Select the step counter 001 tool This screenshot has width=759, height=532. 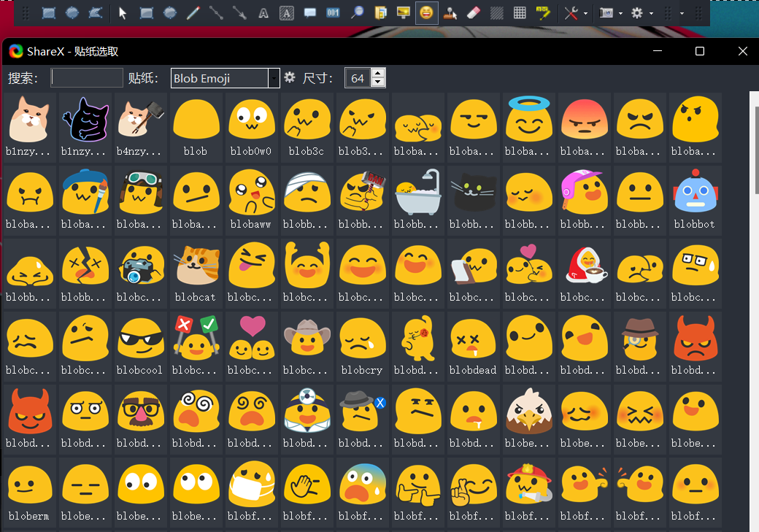(333, 13)
